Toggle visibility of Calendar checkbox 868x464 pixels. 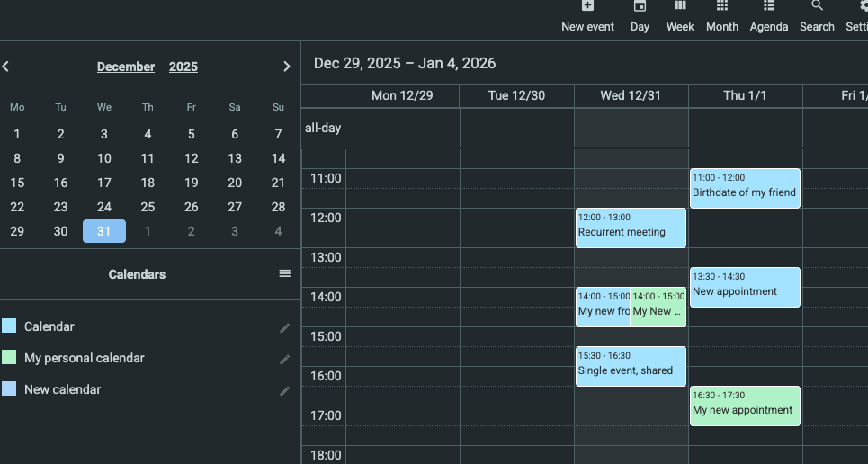click(x=9, y=326)
